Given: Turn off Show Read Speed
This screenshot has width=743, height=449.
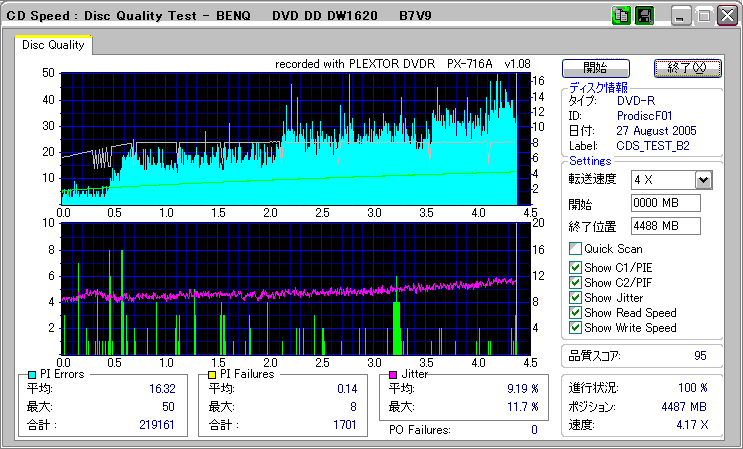Looking at the screenshot, I should tap(575, 312).
